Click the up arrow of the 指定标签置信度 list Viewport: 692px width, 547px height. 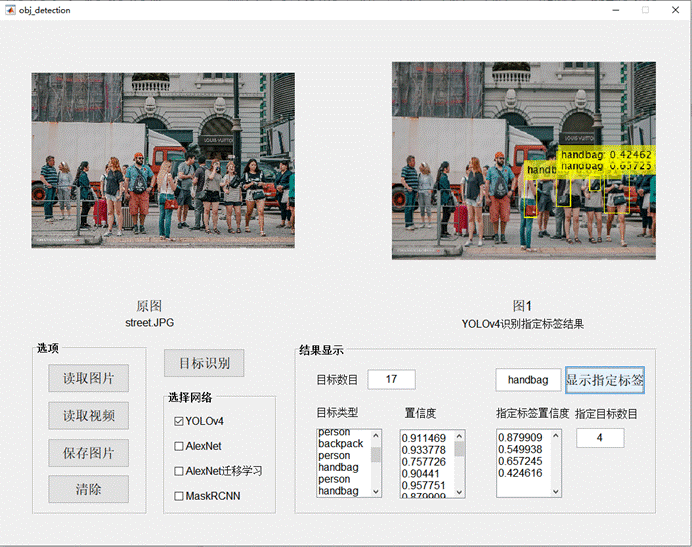coord(556,436)
